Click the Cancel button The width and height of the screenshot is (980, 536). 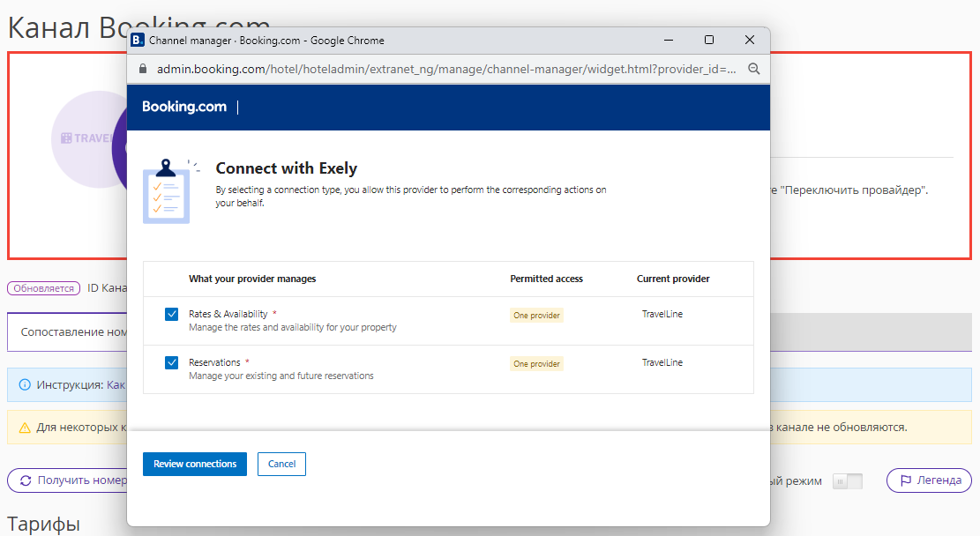tap(282, 465)
